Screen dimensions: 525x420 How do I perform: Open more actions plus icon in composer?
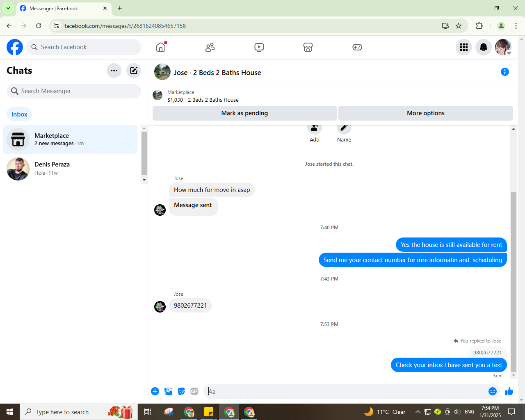point(155,391)
